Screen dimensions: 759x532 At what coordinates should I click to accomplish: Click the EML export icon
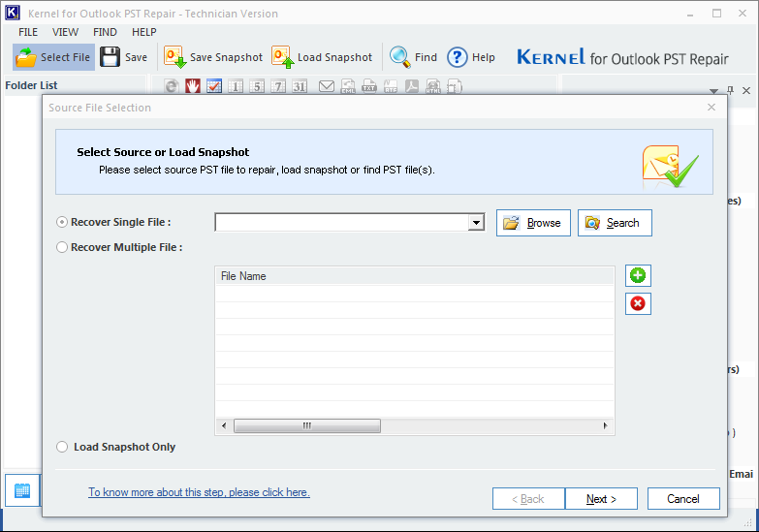click(x=348, y=86)
